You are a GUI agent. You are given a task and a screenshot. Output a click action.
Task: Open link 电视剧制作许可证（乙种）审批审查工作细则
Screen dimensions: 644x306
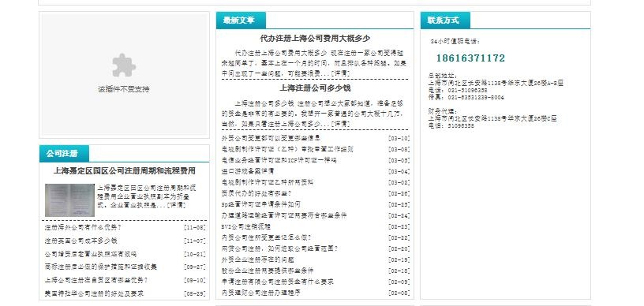coord(287,149)
